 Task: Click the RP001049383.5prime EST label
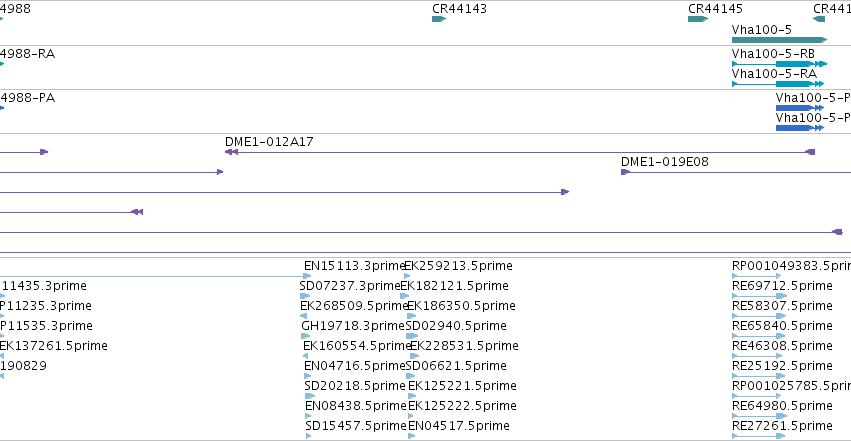point(791,266)
